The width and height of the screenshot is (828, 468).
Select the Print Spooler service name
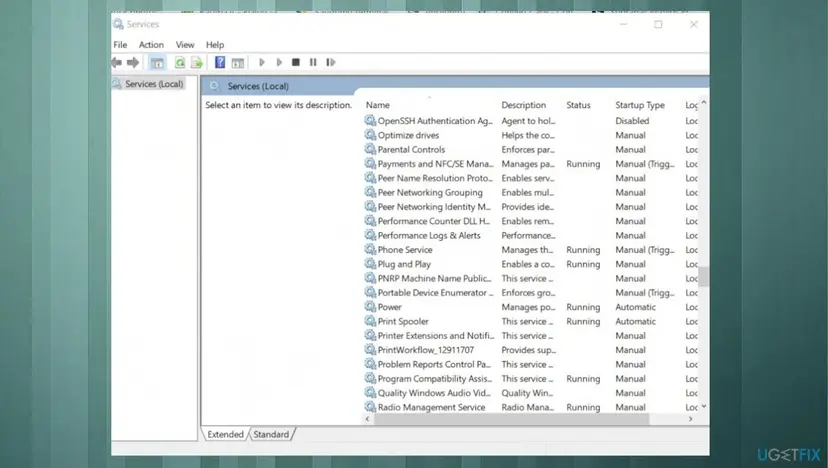(403, 321)
